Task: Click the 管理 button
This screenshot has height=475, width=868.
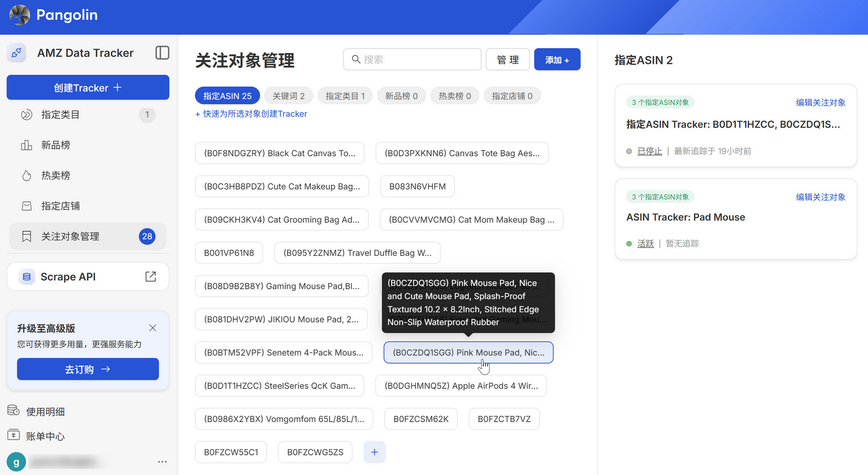Action: click(507, 60)
